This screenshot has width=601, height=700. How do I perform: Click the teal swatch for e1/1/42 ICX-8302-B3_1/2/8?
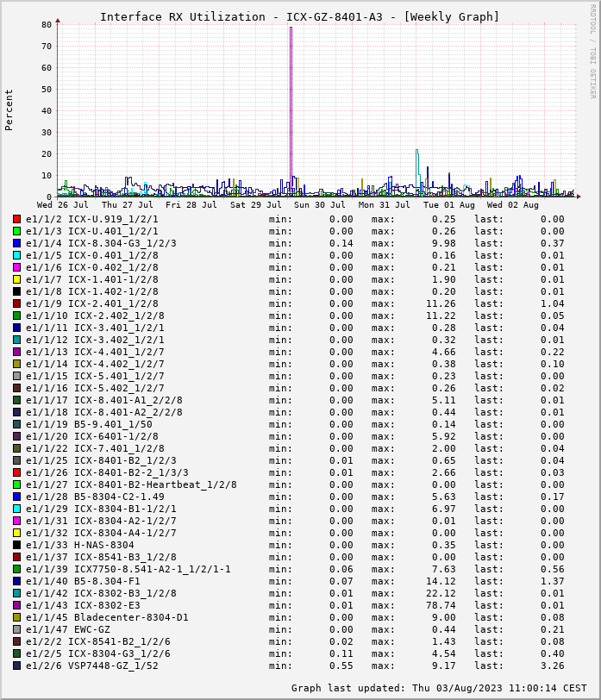coord(16,593)
